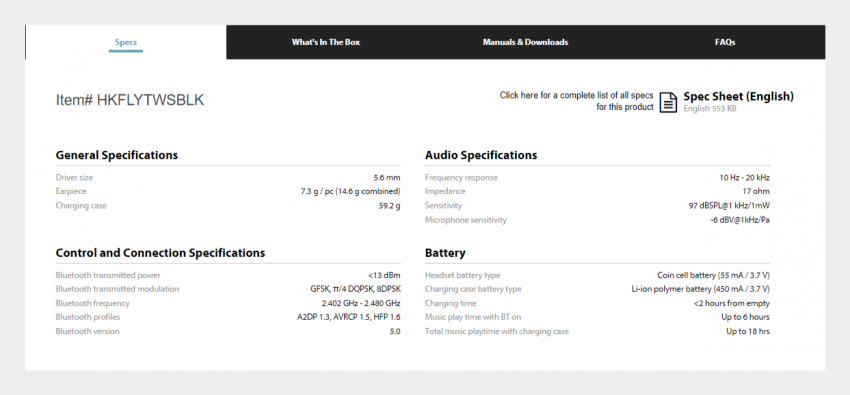
Task: Open the Spec Sheet (English) link
Action: click(x=738, y=96)
